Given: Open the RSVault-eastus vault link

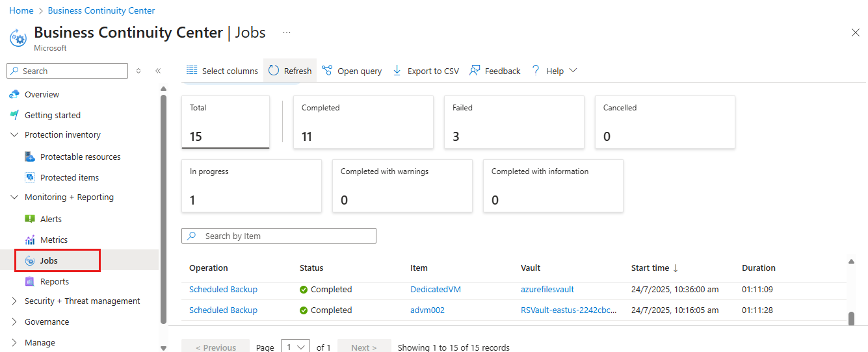Looking at the screenshot, I should tap(569, 310).
